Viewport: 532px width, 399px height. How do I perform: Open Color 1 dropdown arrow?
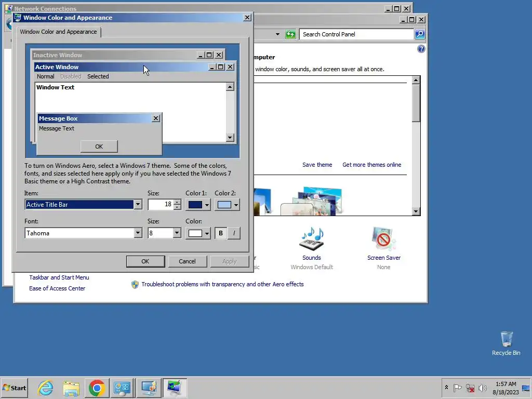point(207,205)
